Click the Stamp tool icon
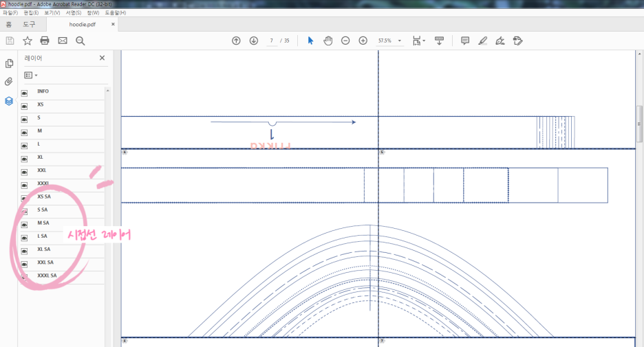 [x=517, y=41]
